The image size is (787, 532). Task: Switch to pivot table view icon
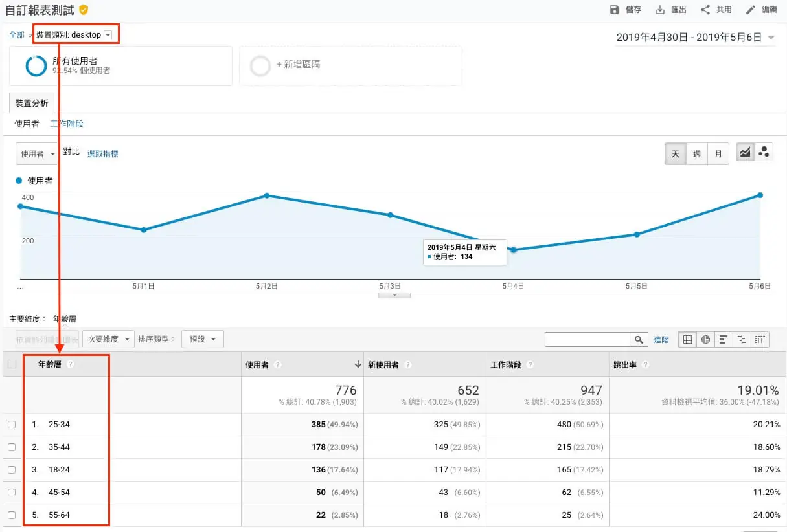coord(760,339)
